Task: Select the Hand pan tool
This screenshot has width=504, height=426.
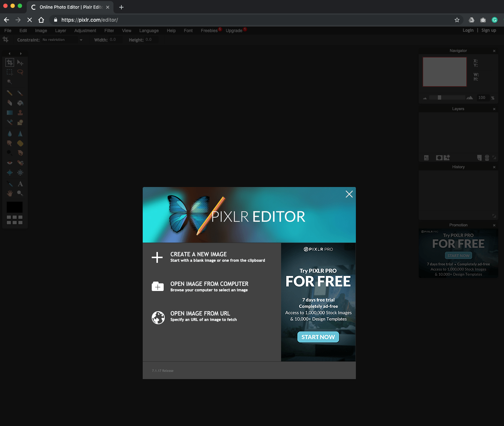Action: (10, 194)
